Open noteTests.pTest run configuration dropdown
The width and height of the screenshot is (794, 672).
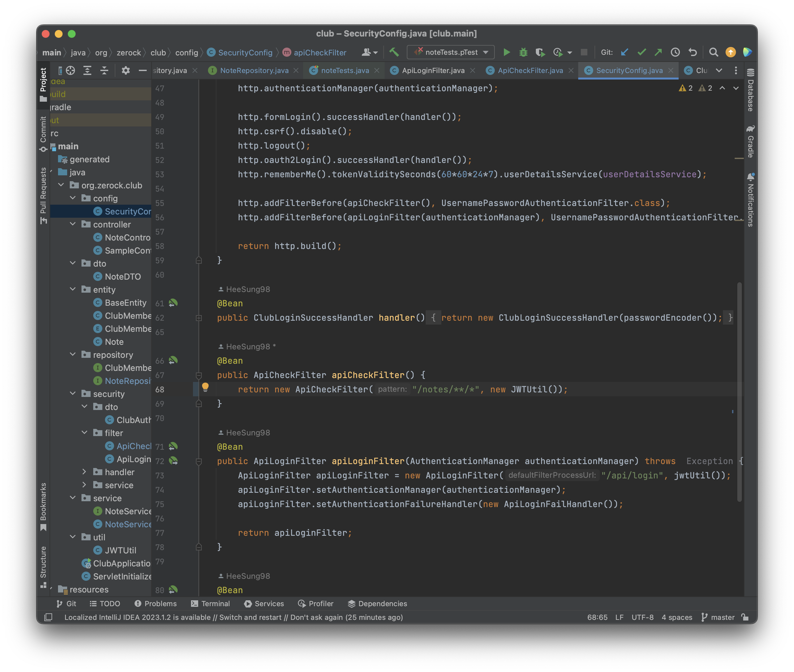click(451, 52)
